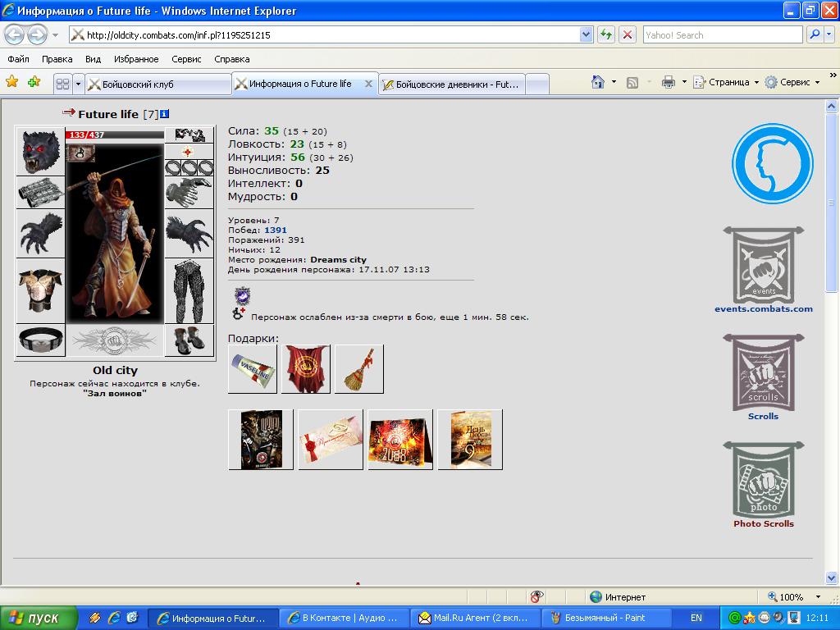Click the chest armor equipment slot

coord(41,290)
